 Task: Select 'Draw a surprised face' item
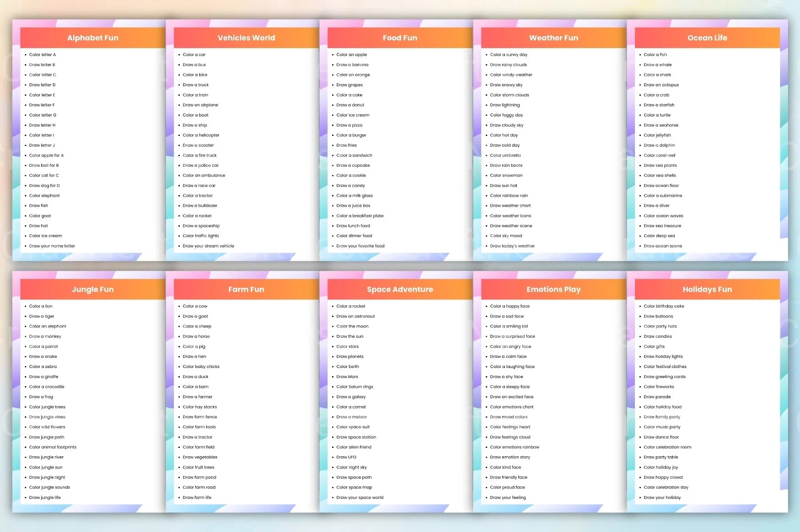click(x=513, y=336)
